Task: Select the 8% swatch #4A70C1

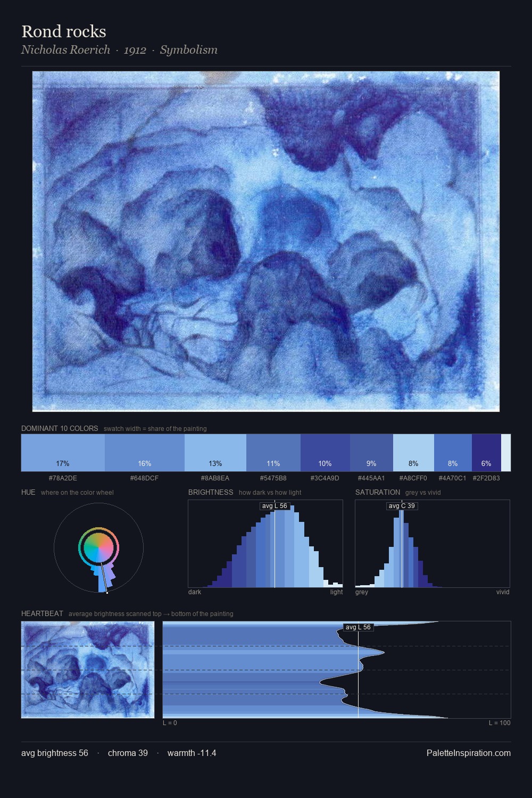Action: pos(453,453)
